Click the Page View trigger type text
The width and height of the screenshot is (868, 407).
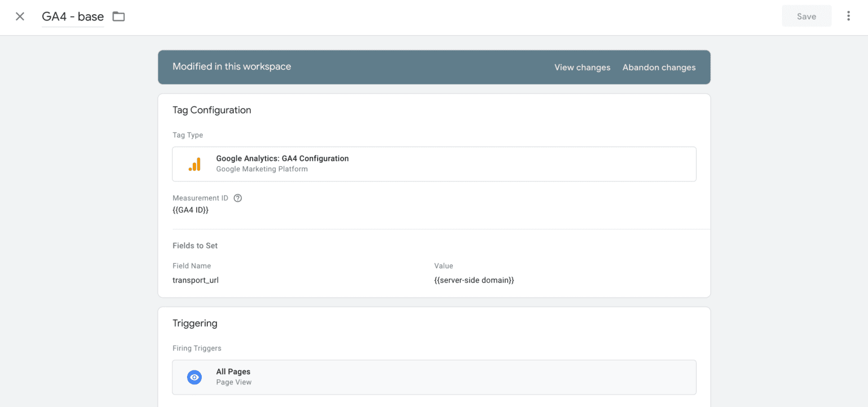[x=234, y=382]
